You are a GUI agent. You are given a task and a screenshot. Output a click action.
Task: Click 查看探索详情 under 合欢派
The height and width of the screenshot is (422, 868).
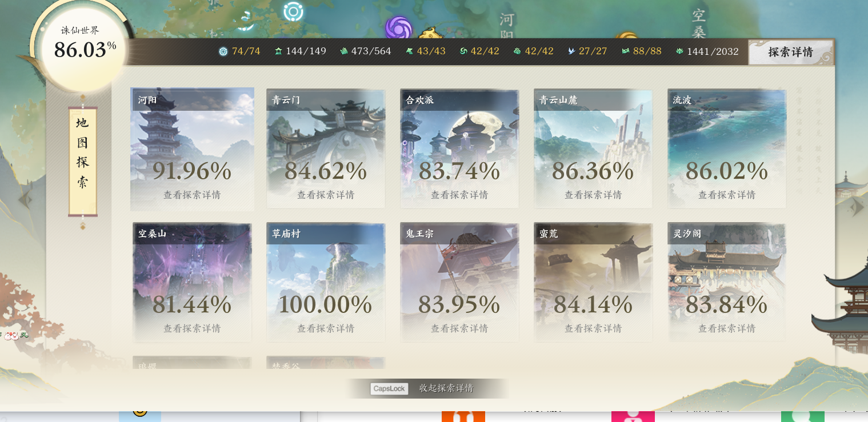tap(459, 195)
